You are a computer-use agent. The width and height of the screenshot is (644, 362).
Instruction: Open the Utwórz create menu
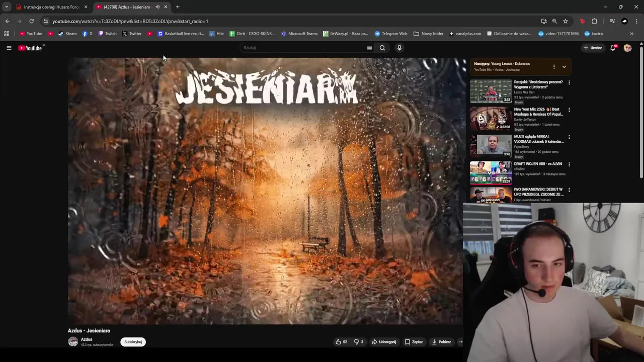pos(593,48)
